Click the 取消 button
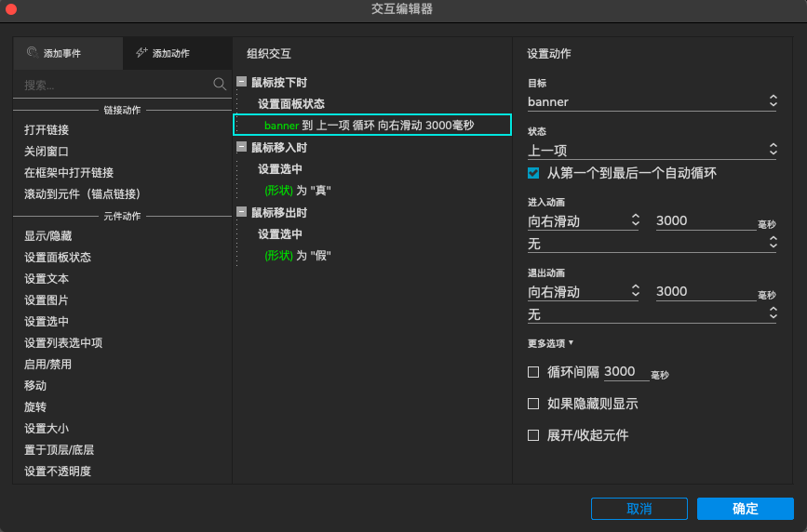Image resolution: width=807 pixels, height=532 pixels. pos(639,509)
